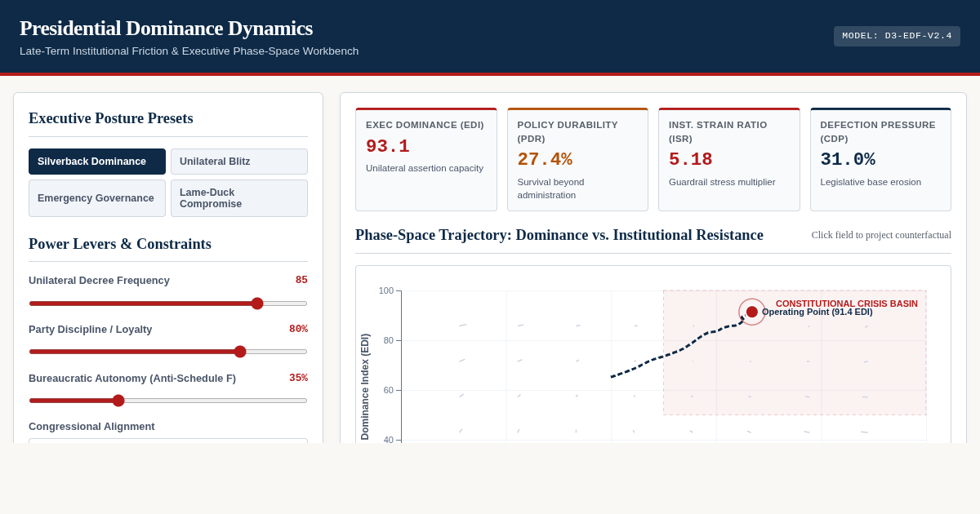Click the Guardrail stress multiplier caption
Viewport: 980px width, 514px height.
721,182
